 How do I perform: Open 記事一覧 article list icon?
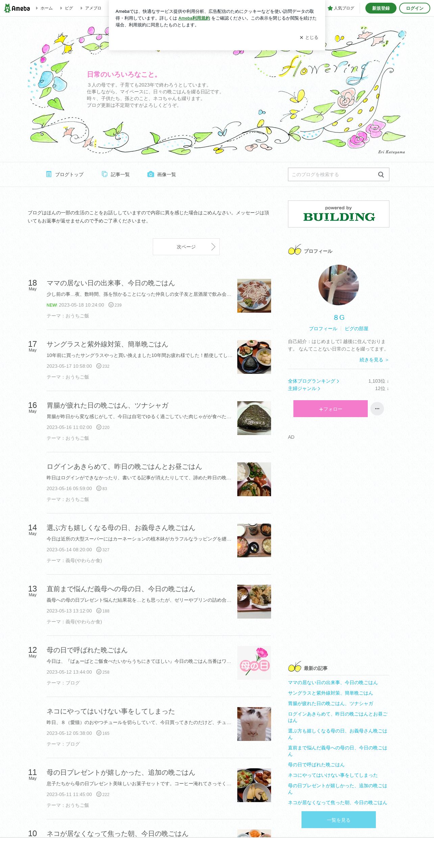104,174
